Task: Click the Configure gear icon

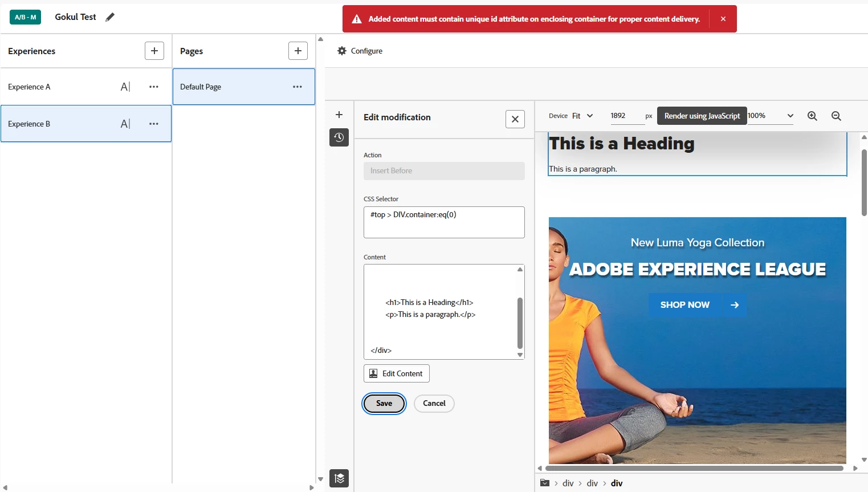Action: [342, 51]
